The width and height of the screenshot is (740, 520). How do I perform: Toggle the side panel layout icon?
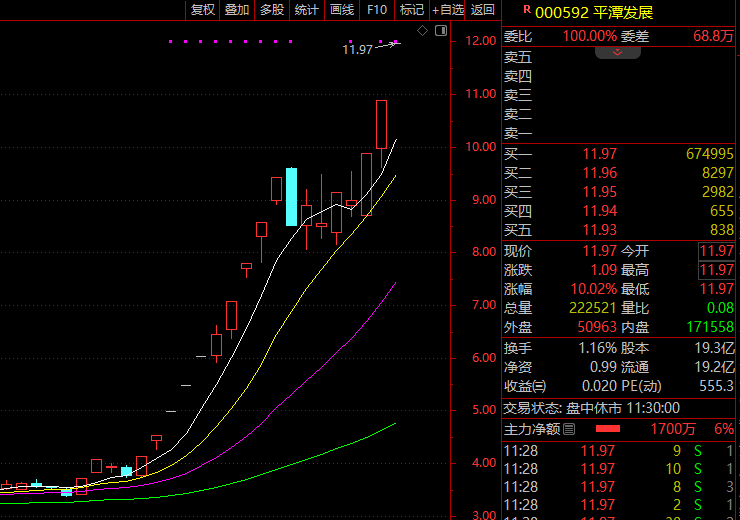click(x=441, y=31)
